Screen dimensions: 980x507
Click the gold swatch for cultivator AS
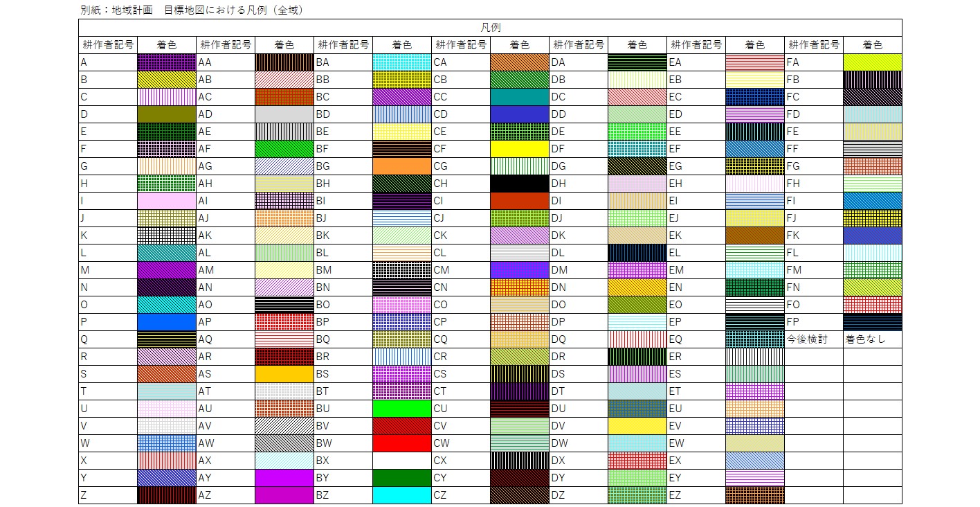[x=284, y=374]
